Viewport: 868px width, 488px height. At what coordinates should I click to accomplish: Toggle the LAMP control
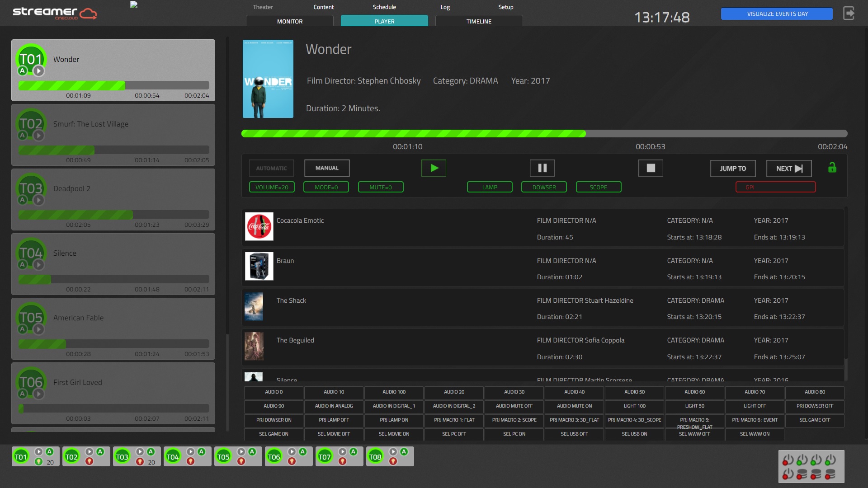[490, 187]
